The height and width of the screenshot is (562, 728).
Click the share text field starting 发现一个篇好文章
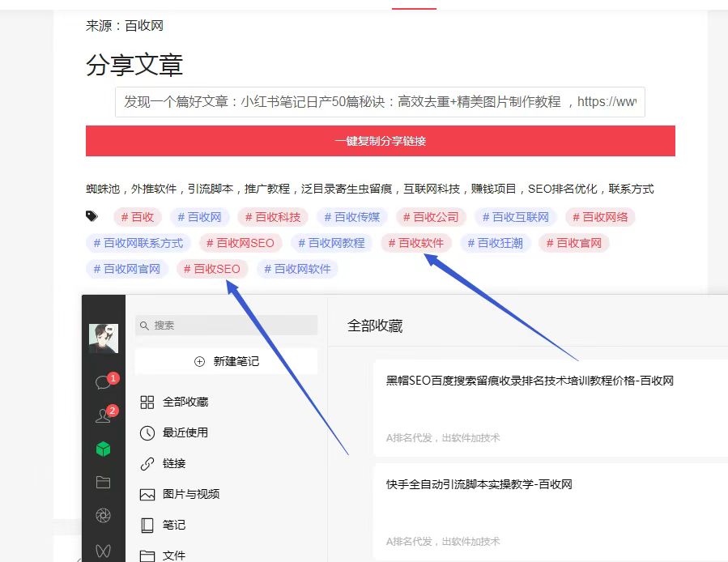pos(380,102)
